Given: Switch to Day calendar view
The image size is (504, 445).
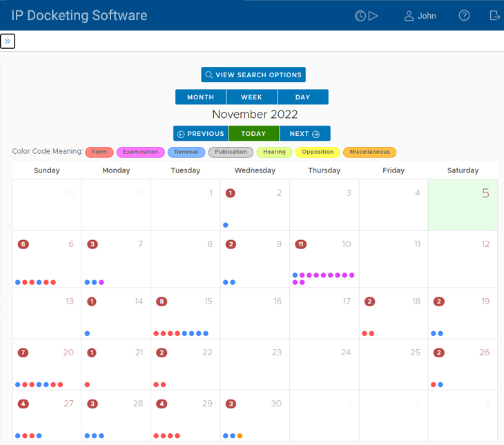Looking at the screenshot, I should 302,97.
